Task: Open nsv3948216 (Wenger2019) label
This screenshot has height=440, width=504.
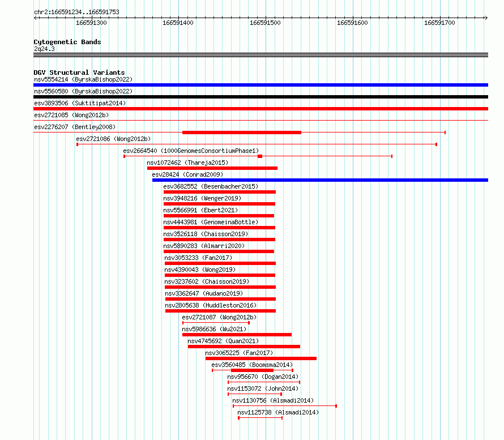Action: 202,198
